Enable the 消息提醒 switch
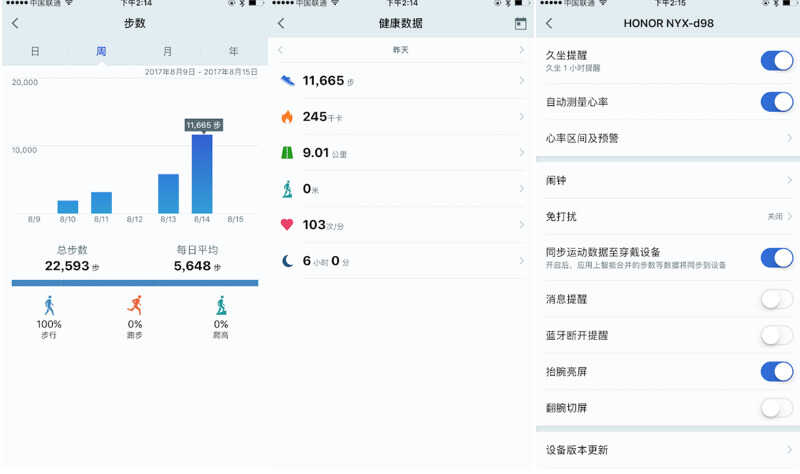The width and height of the screenshot is (800, 474). [777, 299]
